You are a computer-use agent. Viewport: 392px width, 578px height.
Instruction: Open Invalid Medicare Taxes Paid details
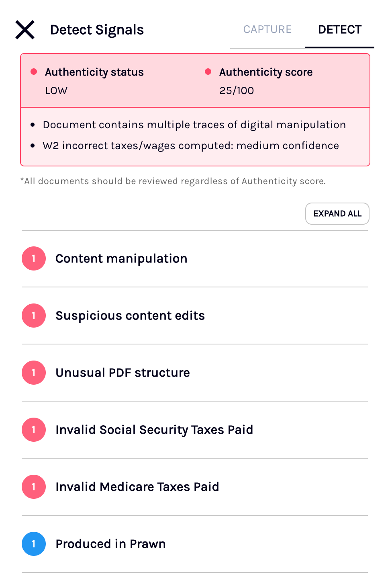[x=195, y=487]
